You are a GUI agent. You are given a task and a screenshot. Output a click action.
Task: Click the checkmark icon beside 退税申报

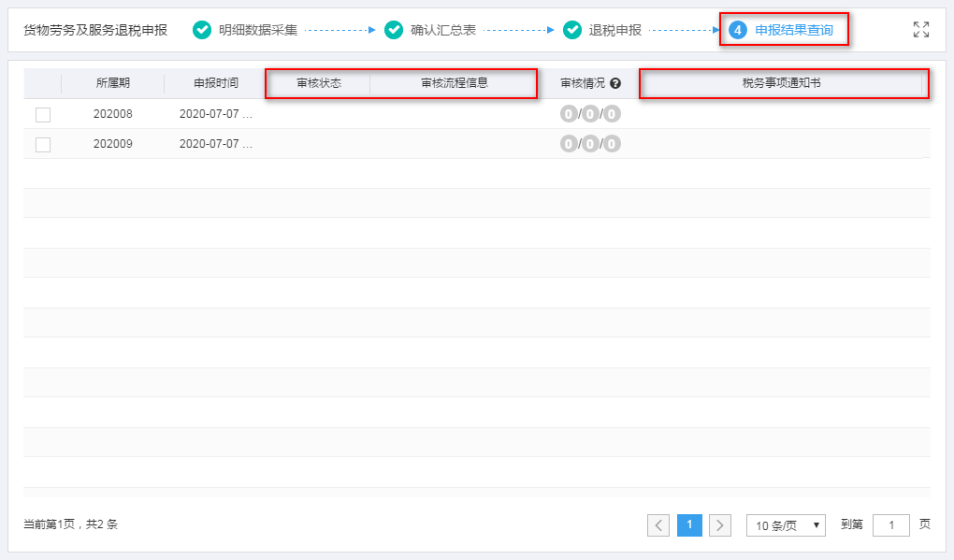[571, 30]
